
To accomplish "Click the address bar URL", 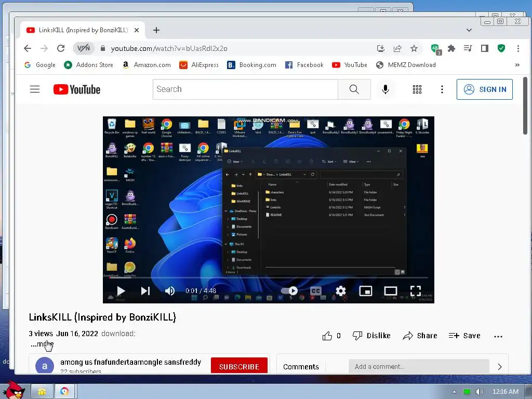I will [x=169, y=48].
